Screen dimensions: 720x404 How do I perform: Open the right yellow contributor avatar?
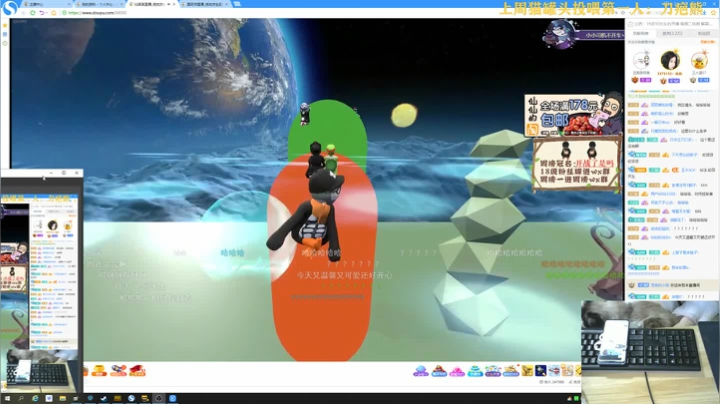click(699, 61)
